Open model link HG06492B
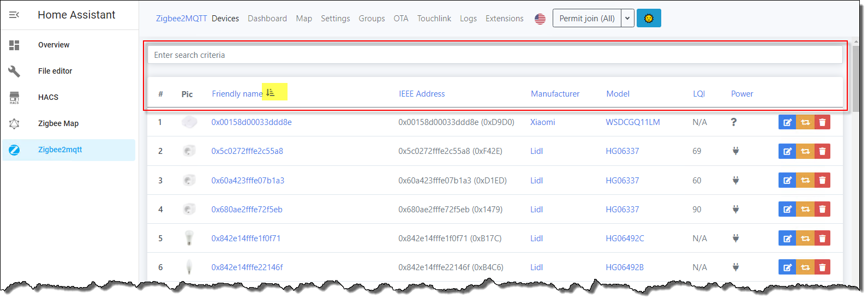 [625, 267]
